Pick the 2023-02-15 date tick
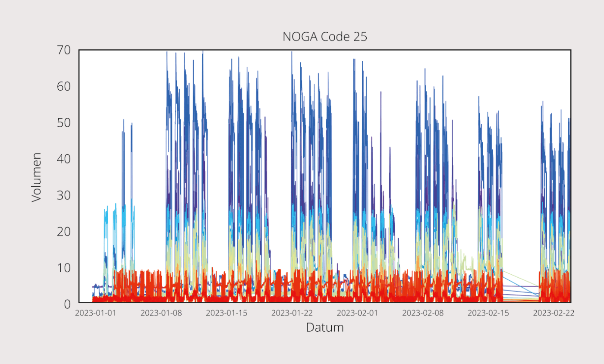The height and width of the screenshot is (364, 604). 488,313
